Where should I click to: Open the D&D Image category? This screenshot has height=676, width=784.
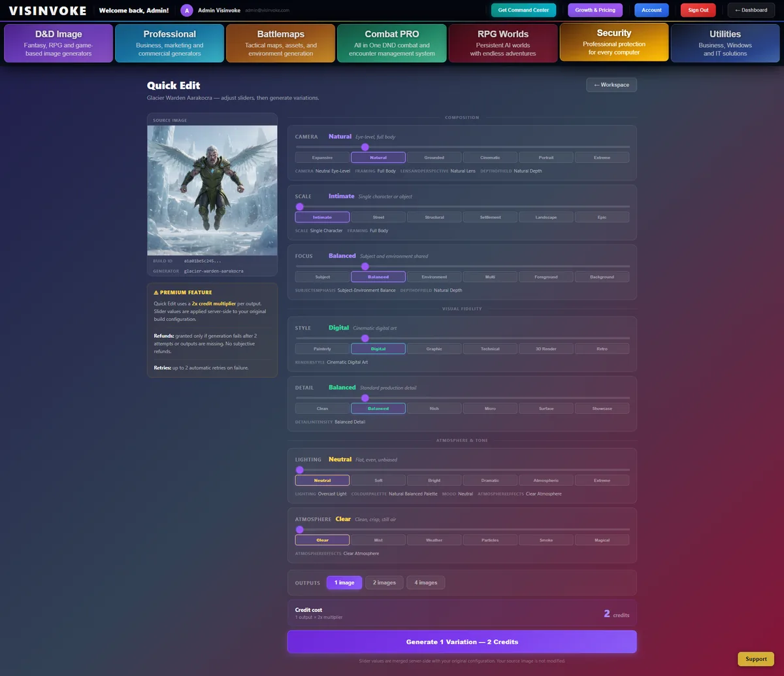tap(59, 43)
